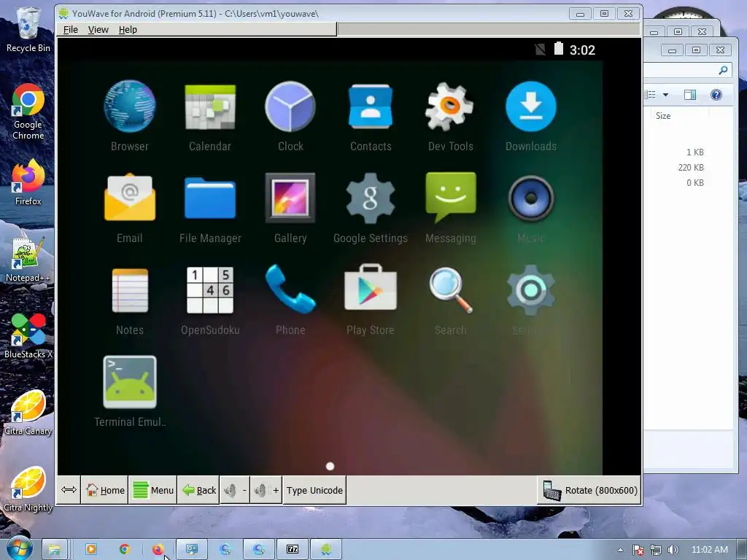Click the home screen page indicator dot
This screenshot has height=560, width=747.
(330, 466)
